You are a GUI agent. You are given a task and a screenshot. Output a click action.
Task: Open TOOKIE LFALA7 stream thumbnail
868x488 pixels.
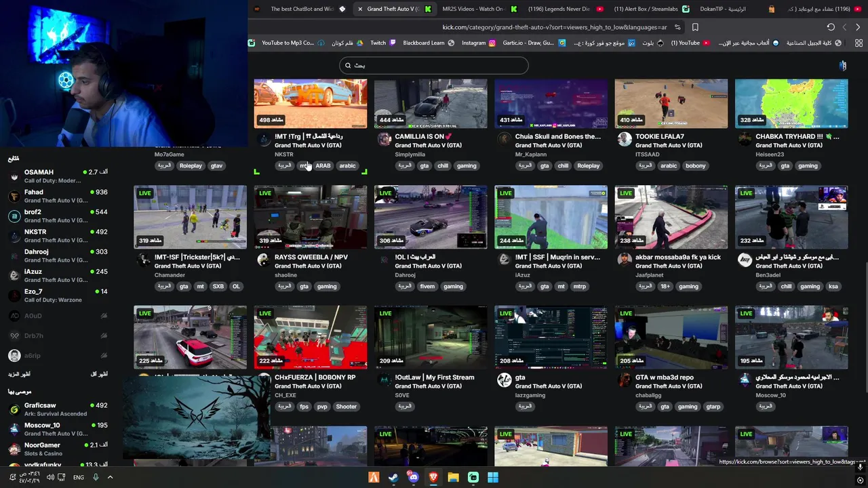pos(671,103)
